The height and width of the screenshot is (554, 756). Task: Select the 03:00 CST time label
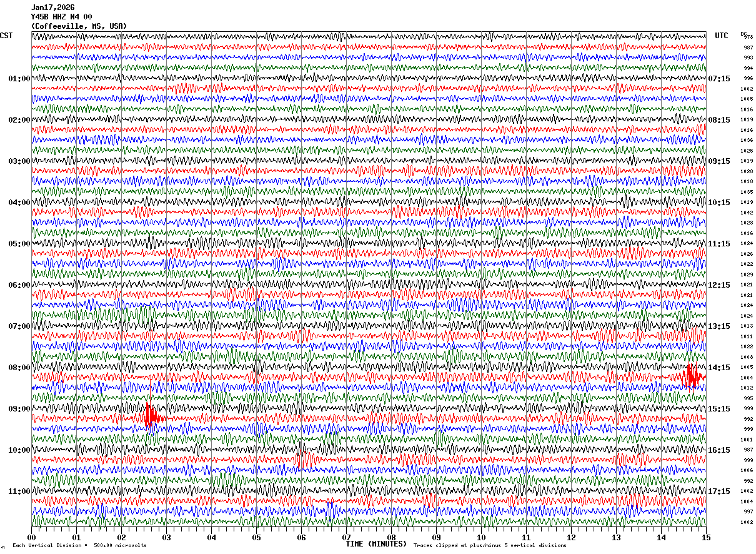(x=19, y=161)
